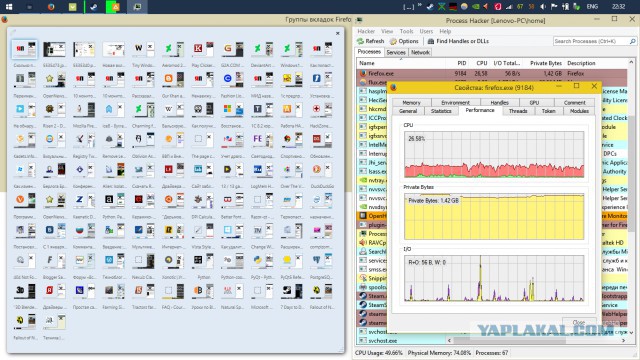Select the nvtray process row
The height and width of the screenshot is (360, 640).
click(372, 180)
